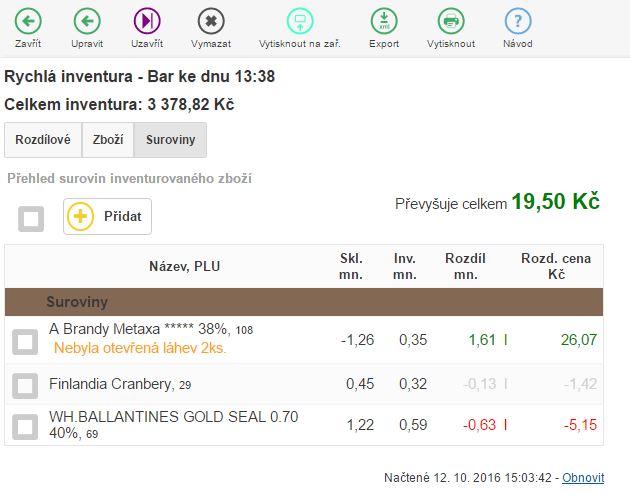Collapse the brown Suroviny group header
The width and height of the screenshot is (630, 499).
pyautogui.click(x=77, y=301)
